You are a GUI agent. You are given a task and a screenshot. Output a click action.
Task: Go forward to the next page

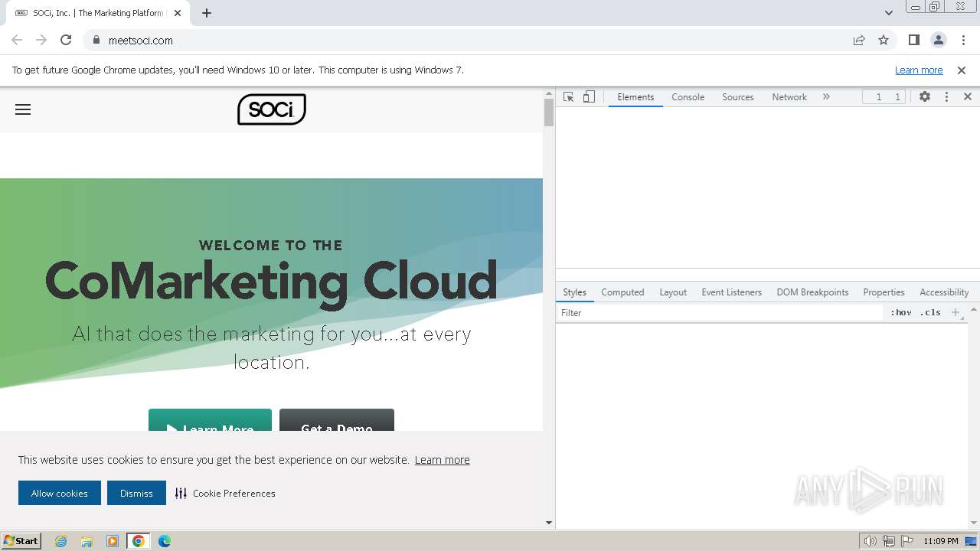[41, 40]
